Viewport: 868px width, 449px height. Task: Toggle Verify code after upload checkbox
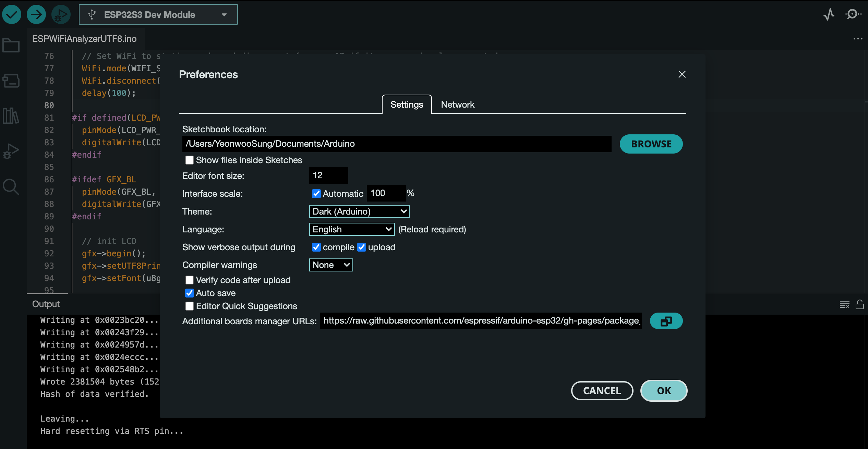click(x=190, y=280)
